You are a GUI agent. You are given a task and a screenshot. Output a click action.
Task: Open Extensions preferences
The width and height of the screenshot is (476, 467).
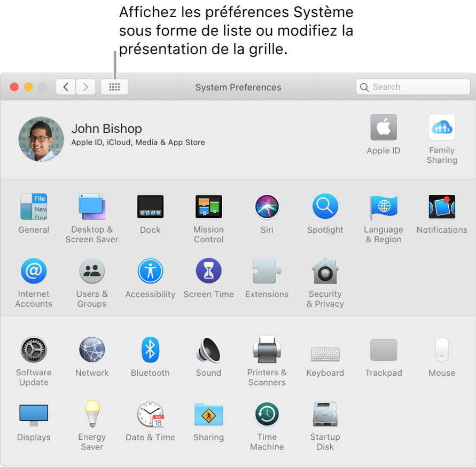tap(267, 271)
